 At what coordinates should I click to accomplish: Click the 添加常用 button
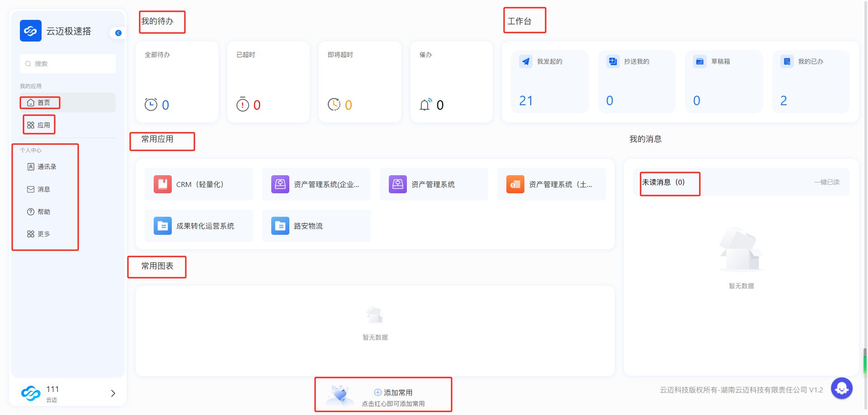393,392
